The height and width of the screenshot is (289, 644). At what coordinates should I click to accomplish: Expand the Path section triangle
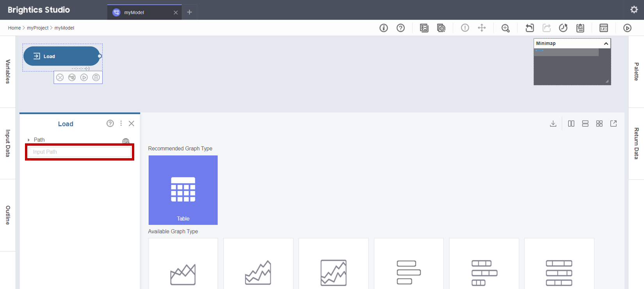click(28, 140)
